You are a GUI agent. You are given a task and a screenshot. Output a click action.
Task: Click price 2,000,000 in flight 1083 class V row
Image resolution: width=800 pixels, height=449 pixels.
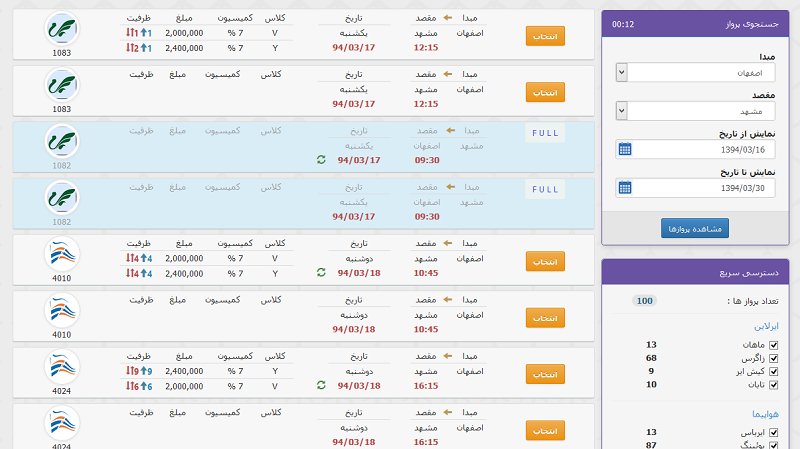[x=184, y=33]
